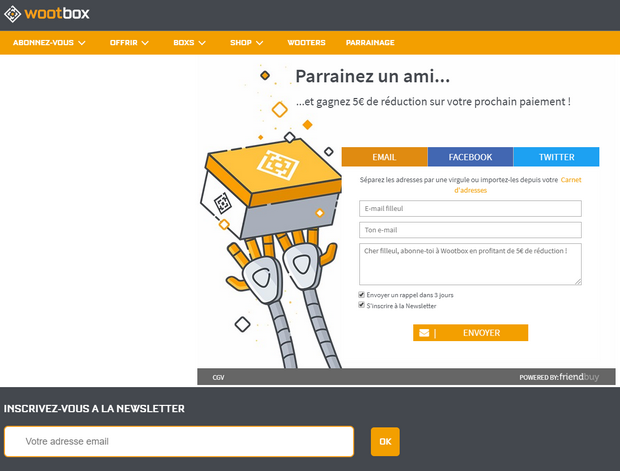Click the referral message text area
Screen dimensions: 620x471
pos(470,264)
